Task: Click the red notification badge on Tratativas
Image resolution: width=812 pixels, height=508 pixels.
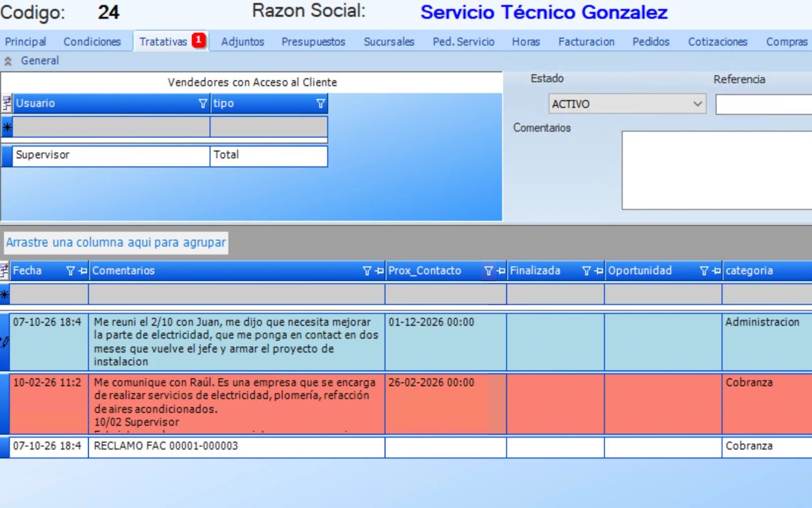Action: tap(199, 40)
